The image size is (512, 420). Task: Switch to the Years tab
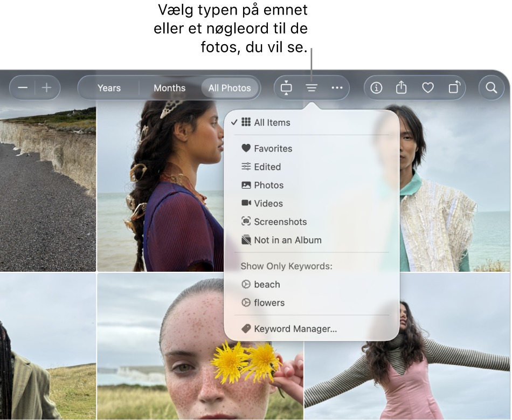click(x=110, y=87)
